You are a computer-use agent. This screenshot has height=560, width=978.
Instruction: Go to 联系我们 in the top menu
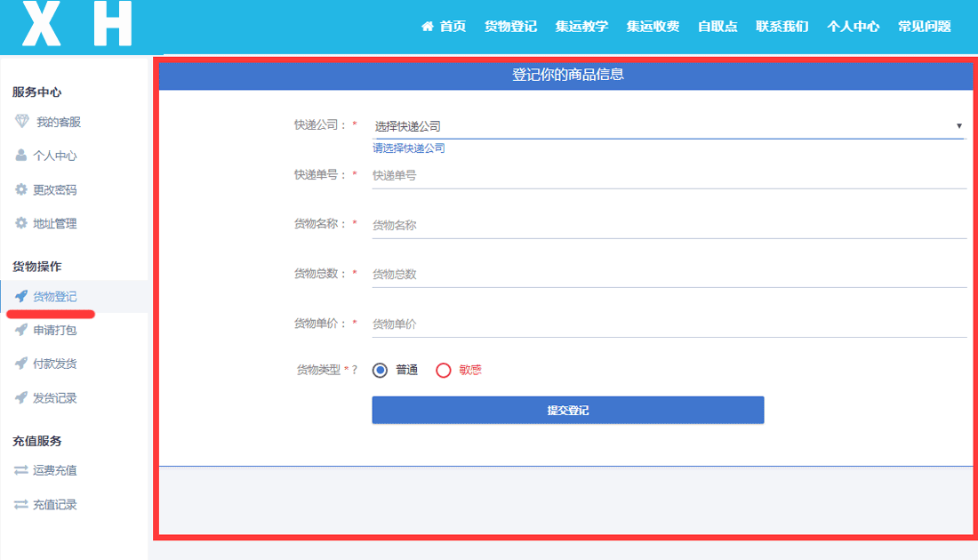pyautogui.click(x=782, y=27)
